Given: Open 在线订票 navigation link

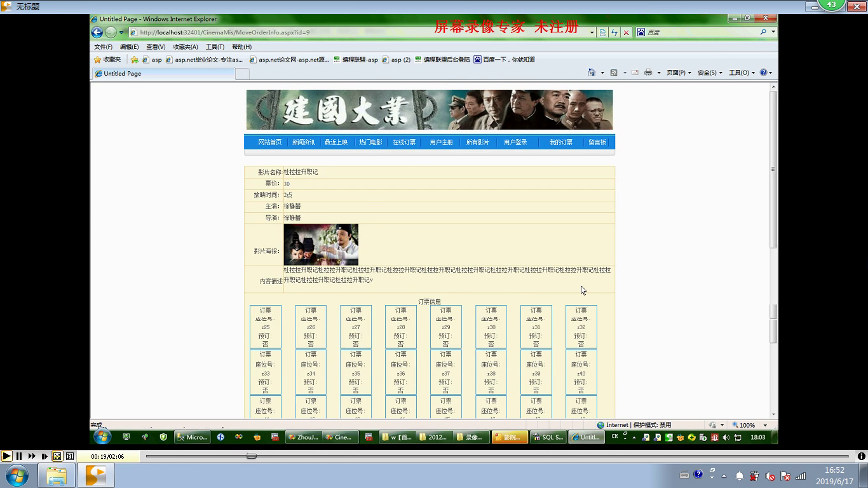Looking at the screenshot, I should (x=404, y=142).
